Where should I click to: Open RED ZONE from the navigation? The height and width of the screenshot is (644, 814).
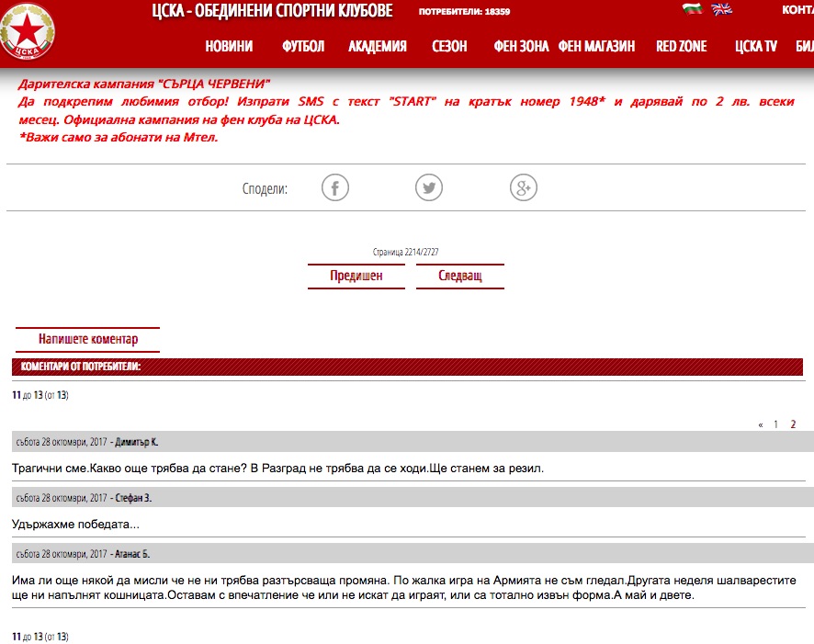(682, 47)
